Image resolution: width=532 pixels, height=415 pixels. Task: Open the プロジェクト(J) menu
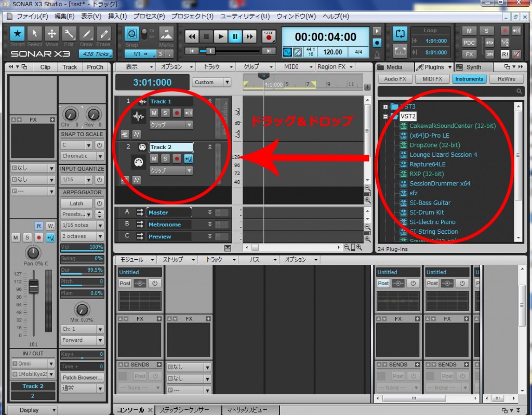tap(192, 16)
